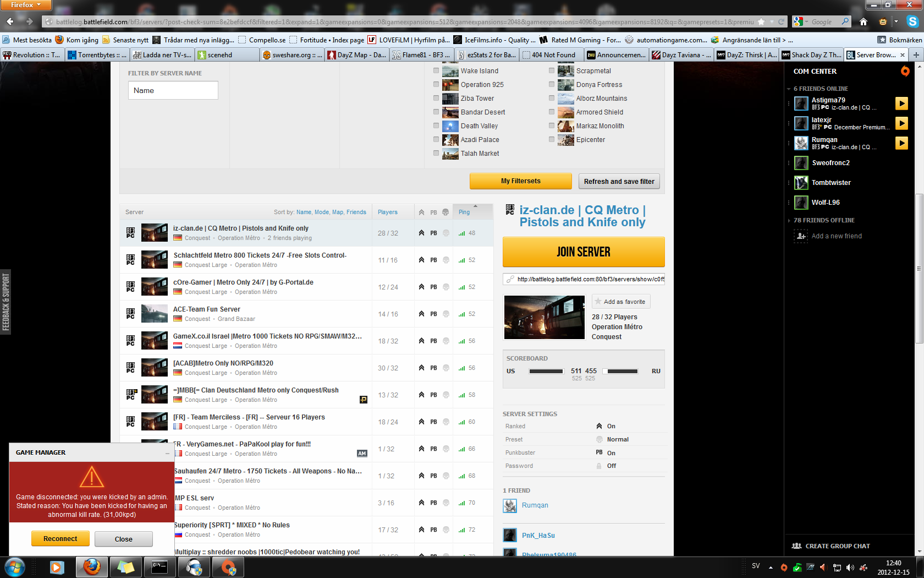Enable Talah Market map filter
Screen dimensions: 924x578
click(436, 153)
